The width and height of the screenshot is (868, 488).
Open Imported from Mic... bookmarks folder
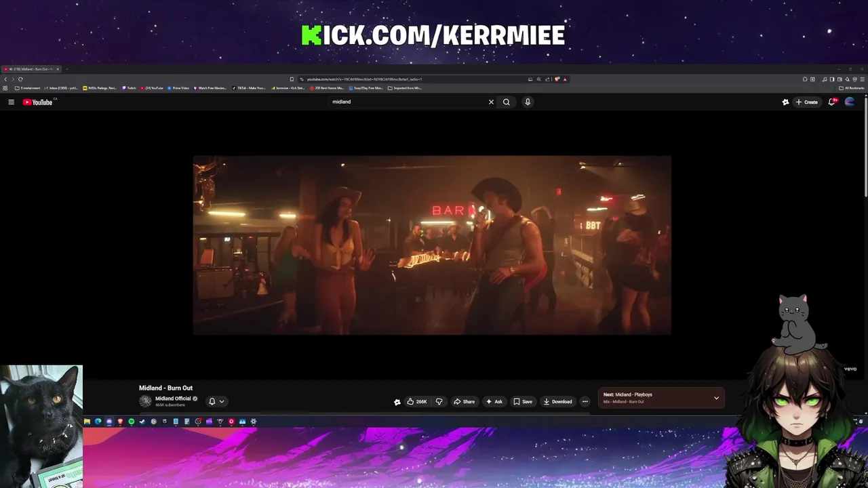(405, 88)
